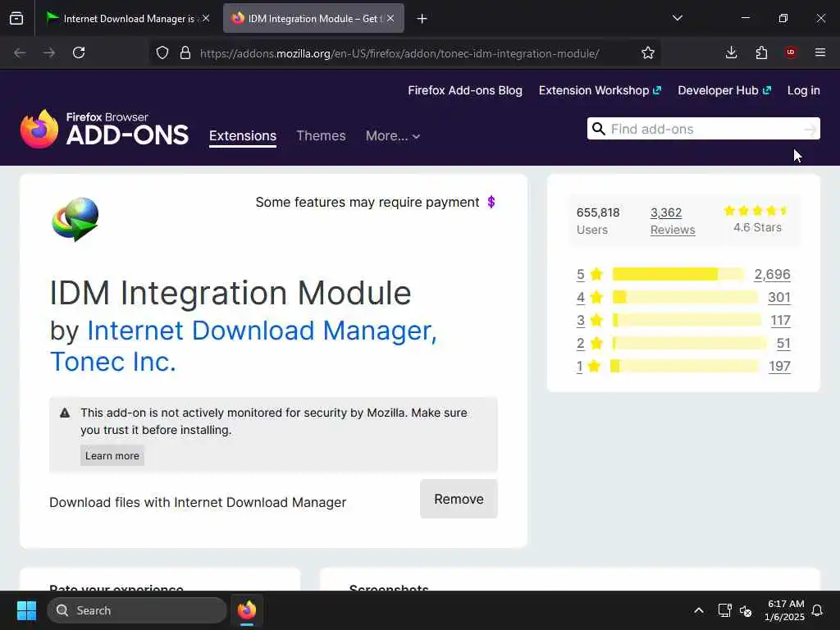840x630 pixels.
Task: Open a new tab with plus button
Action: [x=422, y=19]
